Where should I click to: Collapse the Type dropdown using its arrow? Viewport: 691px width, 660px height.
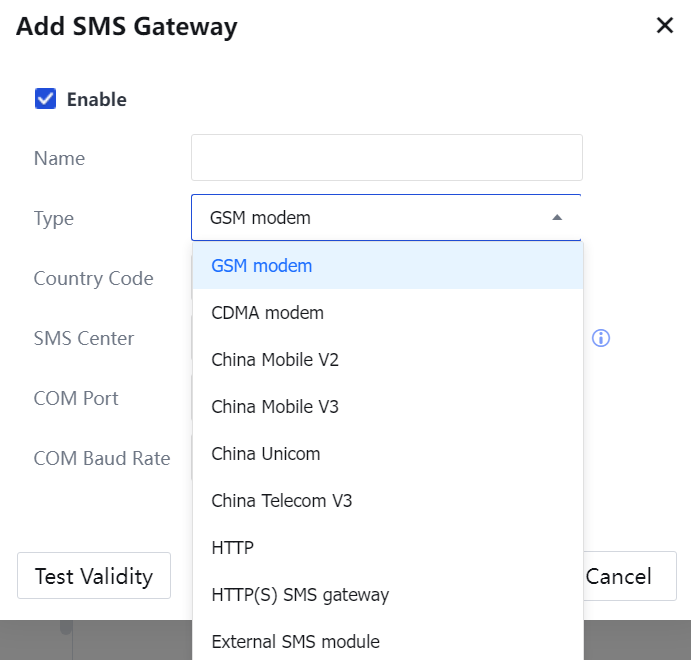(557, 218)
